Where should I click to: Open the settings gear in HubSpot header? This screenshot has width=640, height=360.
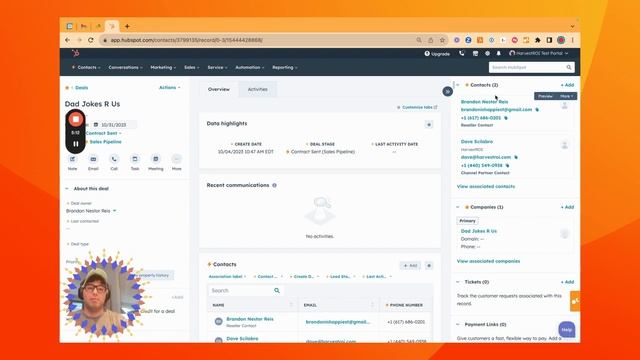(487, 53)
